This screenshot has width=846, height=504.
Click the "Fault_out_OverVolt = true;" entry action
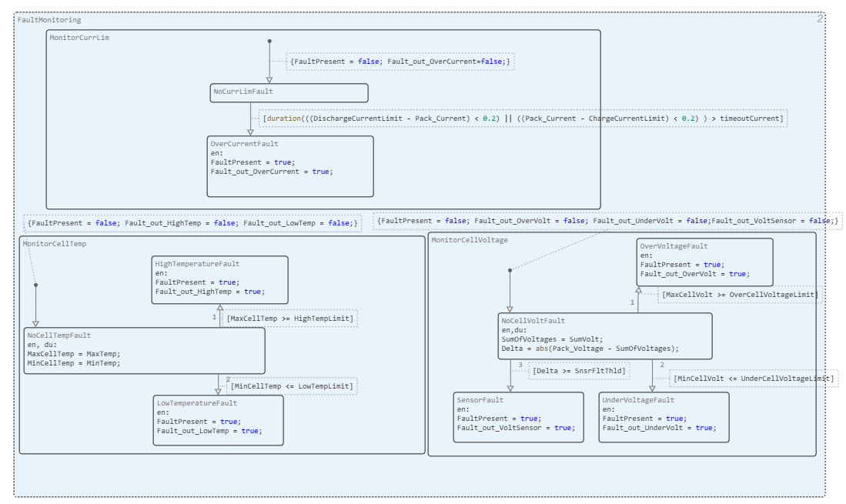[695, 274]
